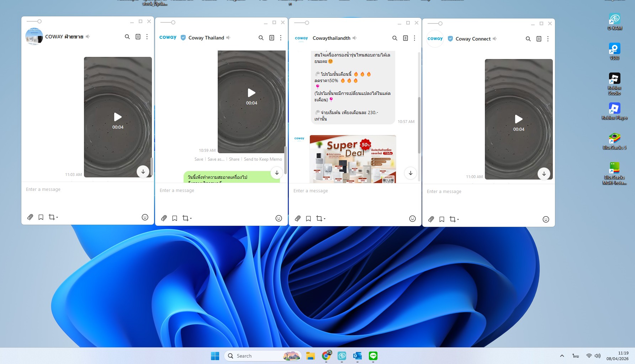Open Roblox Studio desktop shortcut
The image size is (635, 364).
(614, 84)
